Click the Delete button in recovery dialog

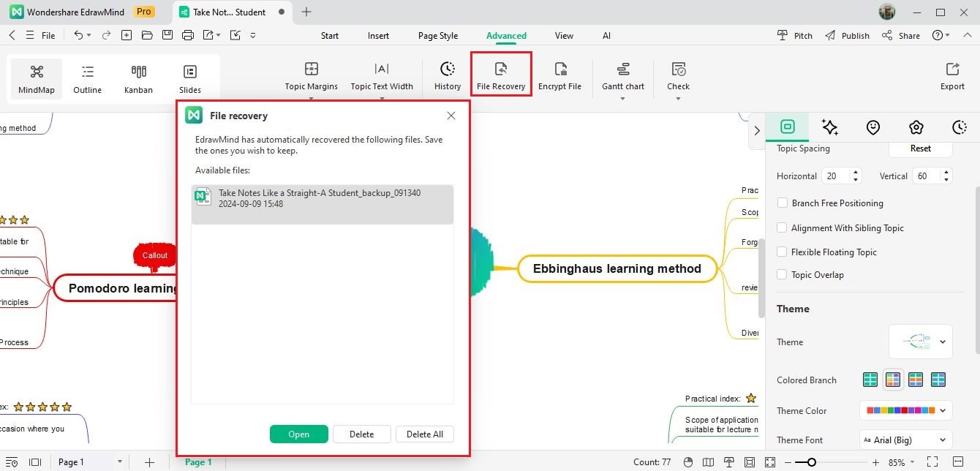(x=361, y=434)
